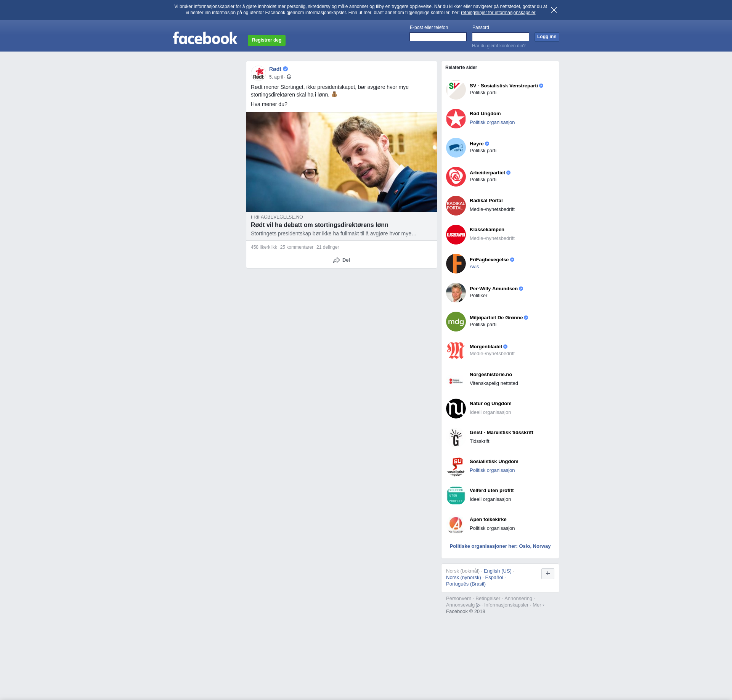Open the article photo thumbnail
The image size is (732, 700).
(x=342, y=162)
